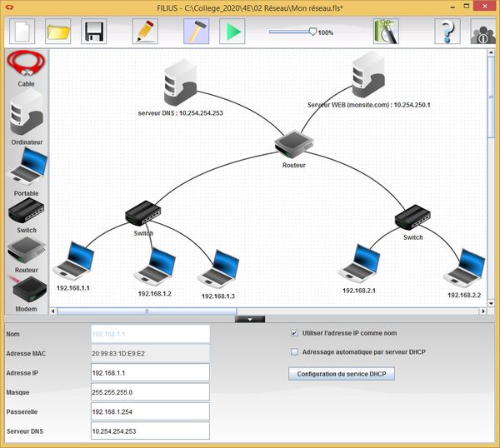Select the serveur DNS computer on canvas
The width and height of the screenshot is (500, 448).
coord(180,81)
